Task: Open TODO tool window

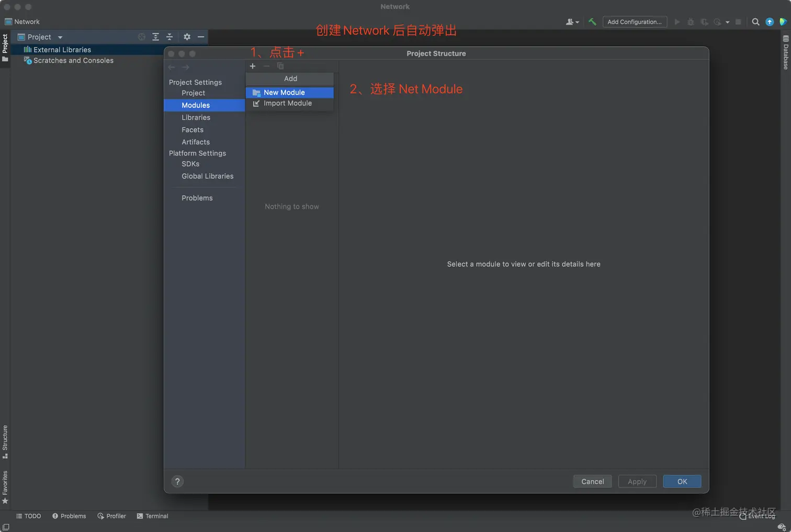Action: click(x=28, y=516)
